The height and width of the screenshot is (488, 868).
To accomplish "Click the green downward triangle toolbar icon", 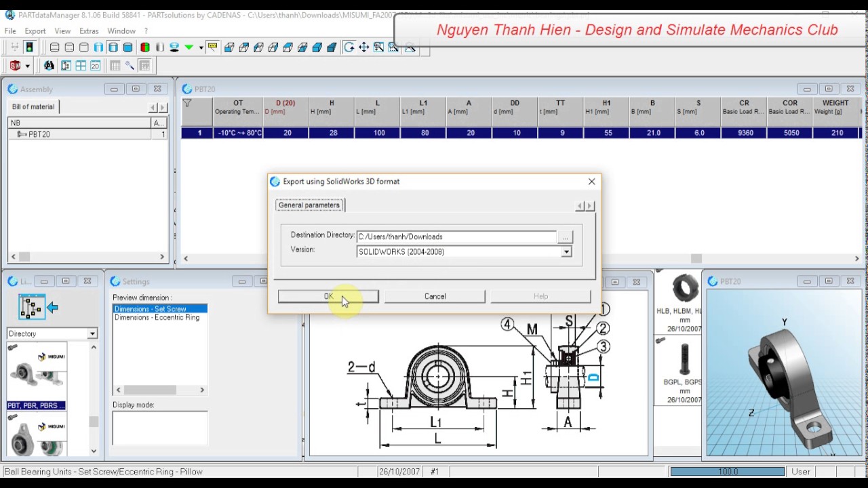I will (189, 47).
